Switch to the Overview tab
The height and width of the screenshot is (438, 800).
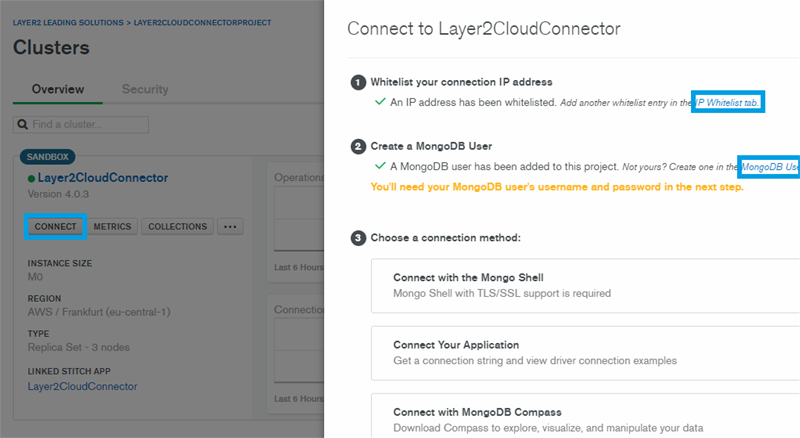point(58,89)
